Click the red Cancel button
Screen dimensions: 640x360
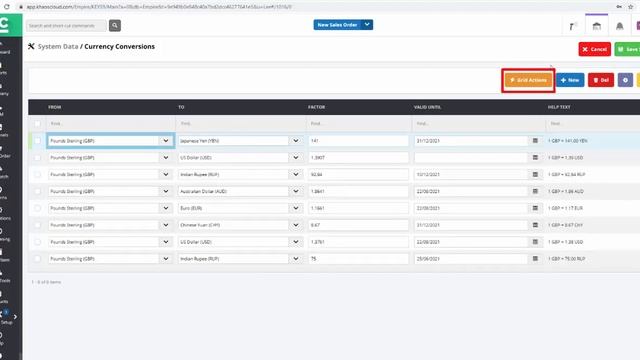[595, 49]
